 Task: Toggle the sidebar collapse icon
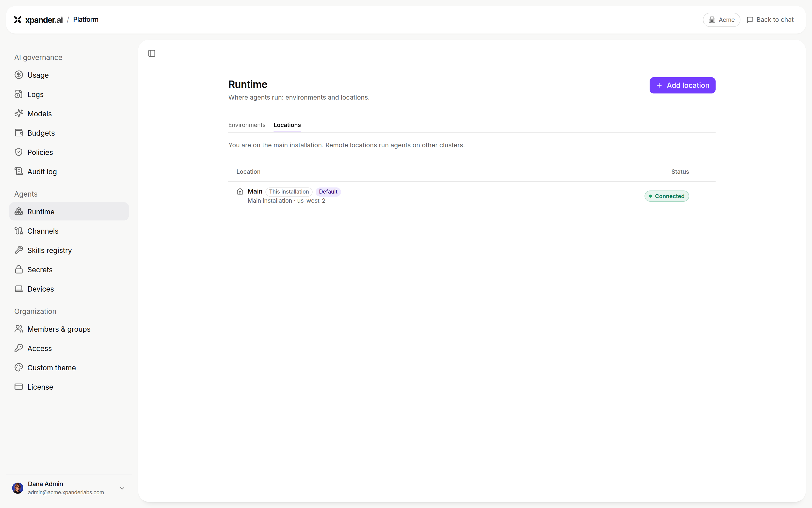(x=152, y=53)
